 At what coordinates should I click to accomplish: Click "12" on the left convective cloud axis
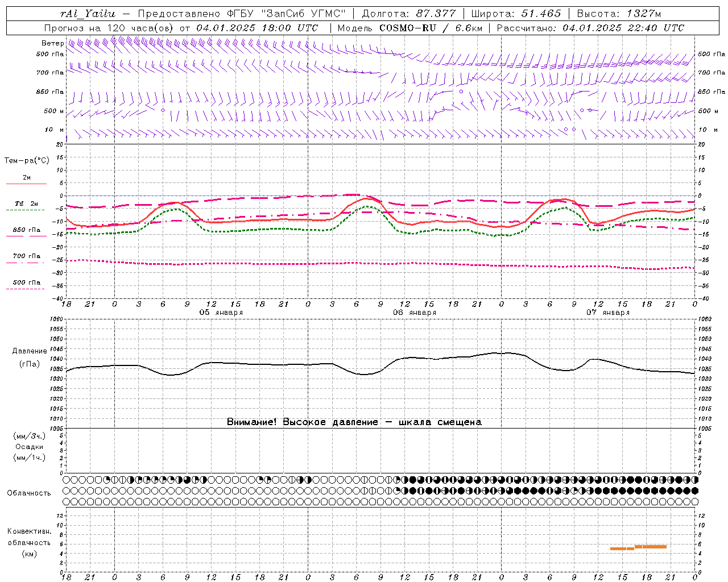pos(60,516)
